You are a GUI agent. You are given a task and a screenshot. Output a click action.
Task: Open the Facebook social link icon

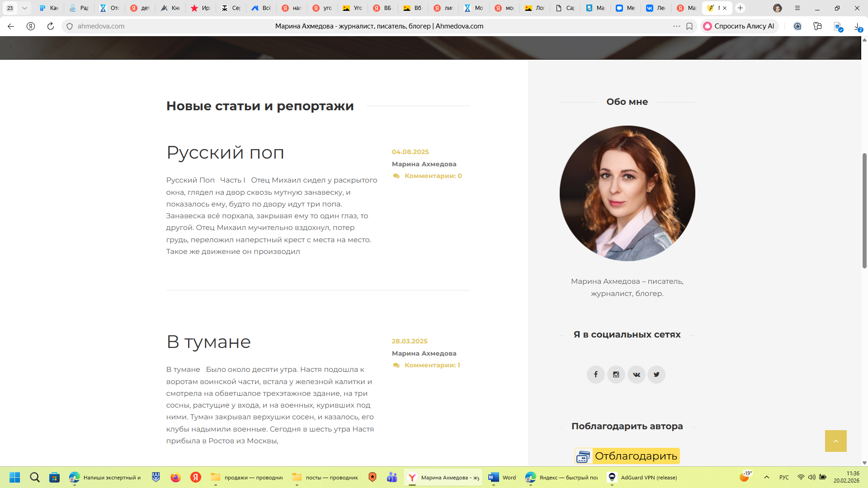[x=595, y=374]
